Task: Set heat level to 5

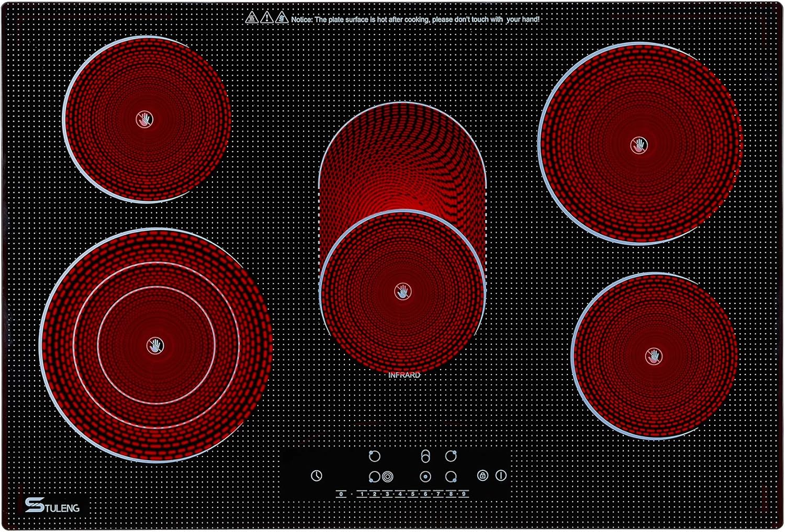Action: coord(412,494)
